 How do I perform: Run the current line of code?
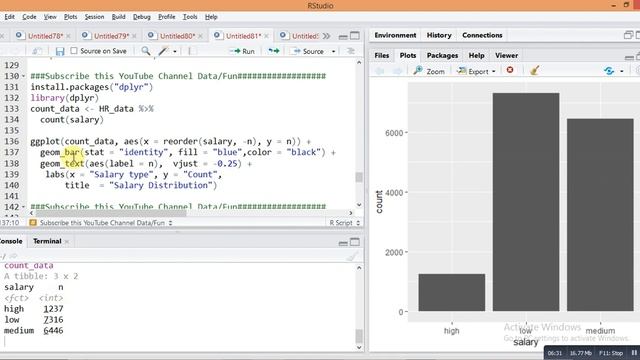tap(242, 51)
